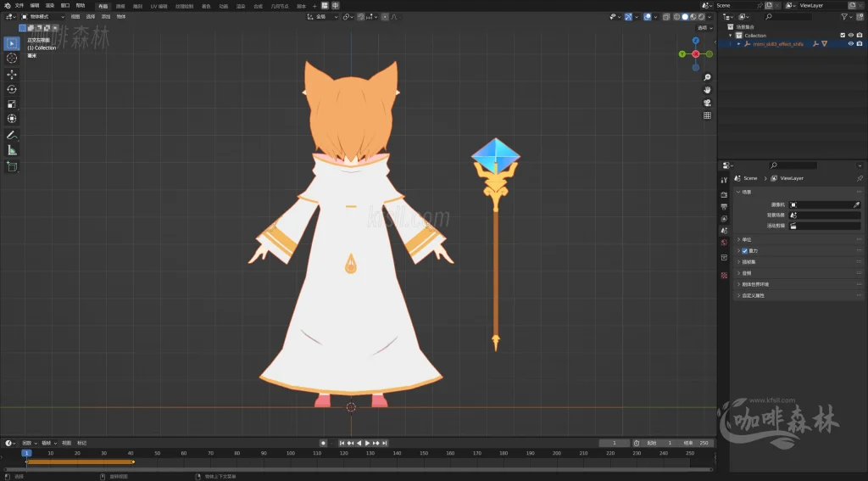
Task: Switch to material preview shading
Action: 693,17
